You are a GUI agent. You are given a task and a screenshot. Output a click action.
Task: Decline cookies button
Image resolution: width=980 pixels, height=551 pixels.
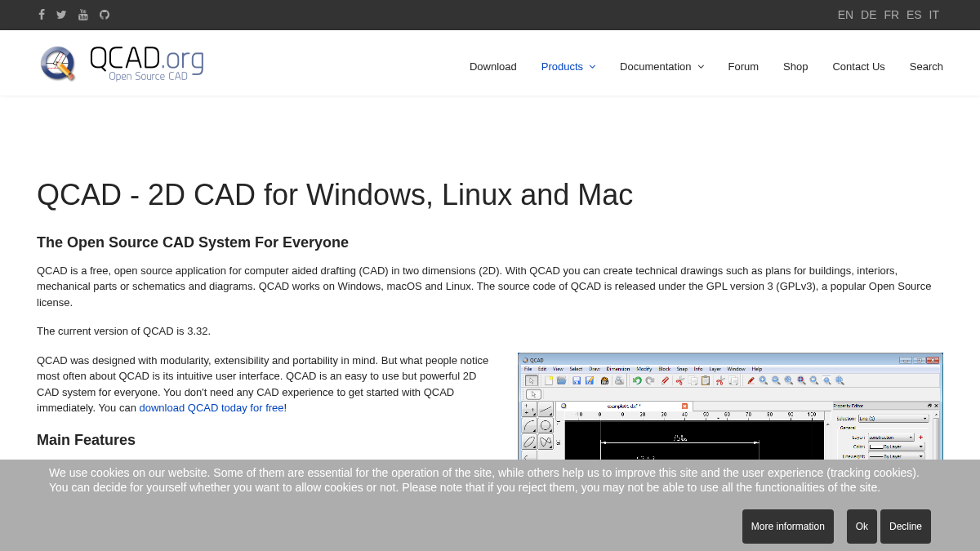click(906, 527)
